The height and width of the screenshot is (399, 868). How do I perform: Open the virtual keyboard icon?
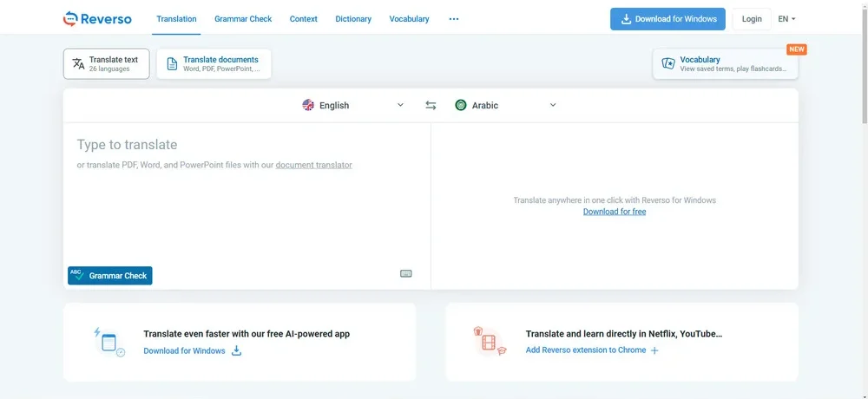[x=405, y=274]
